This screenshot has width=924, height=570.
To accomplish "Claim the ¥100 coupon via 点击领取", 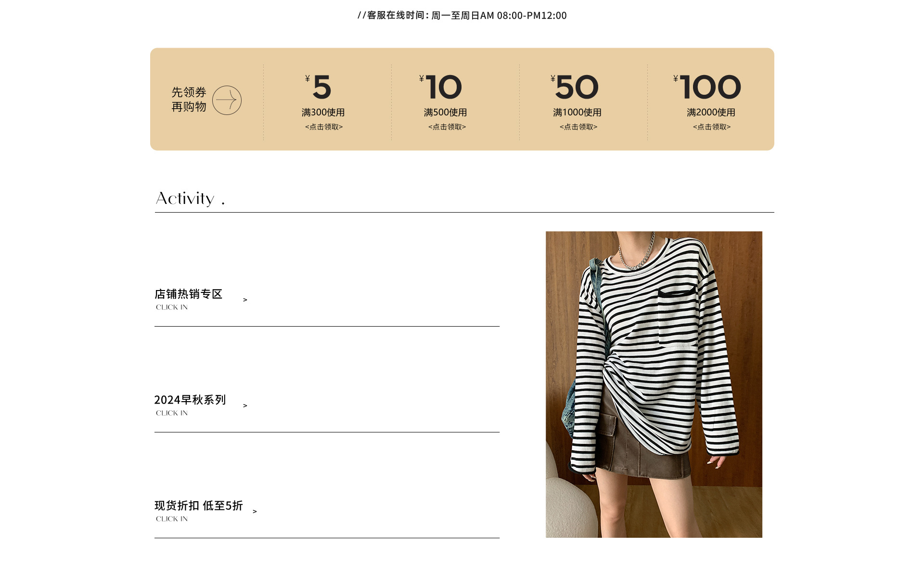I will tap(712, 127).
